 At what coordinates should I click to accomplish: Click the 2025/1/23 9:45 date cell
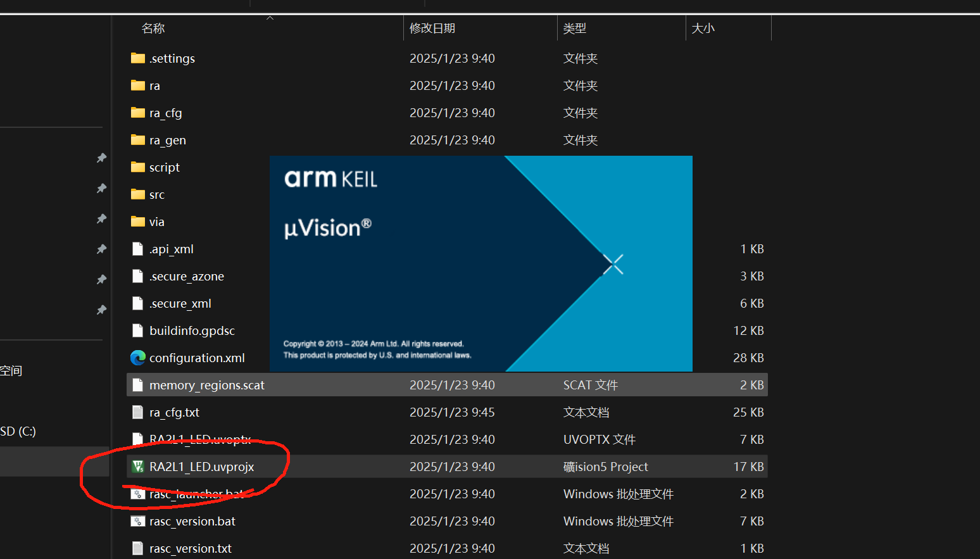point(452,412)
